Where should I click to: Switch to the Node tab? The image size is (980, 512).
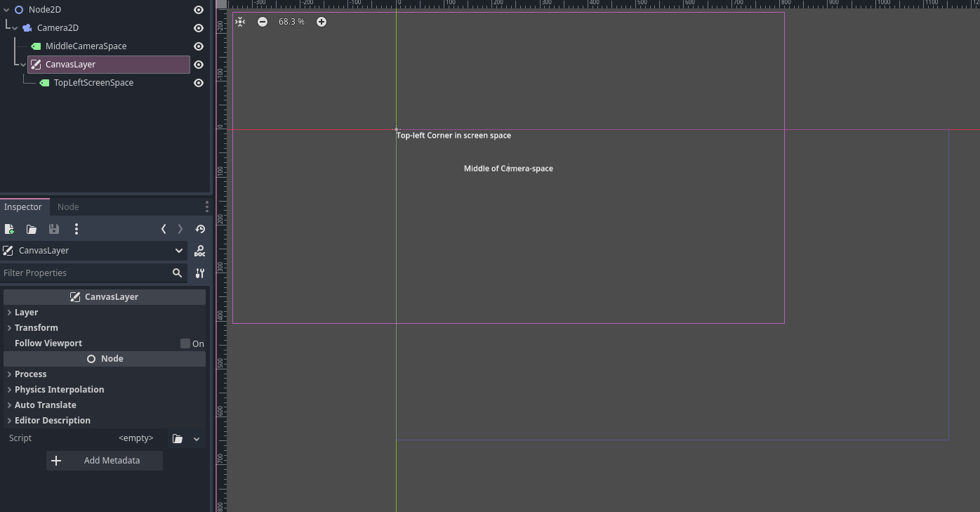point(68,207)
